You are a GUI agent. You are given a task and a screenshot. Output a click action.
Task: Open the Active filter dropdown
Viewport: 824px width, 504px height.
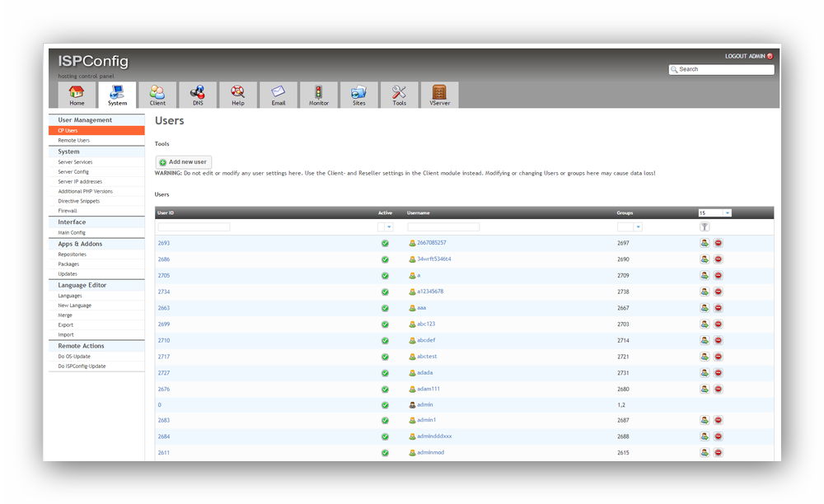pyautogui.click(x=386, y=227)
